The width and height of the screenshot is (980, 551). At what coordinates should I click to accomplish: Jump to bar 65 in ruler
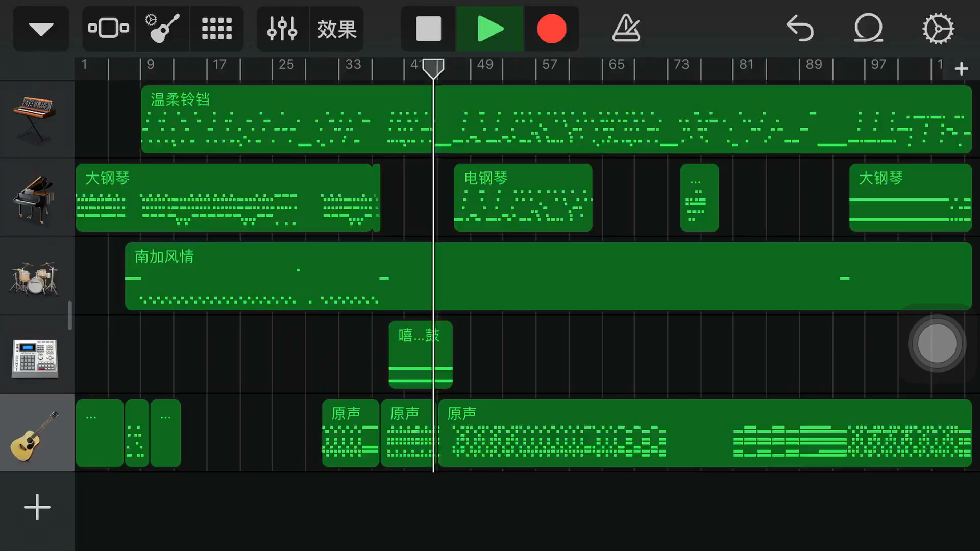(616, 65)
